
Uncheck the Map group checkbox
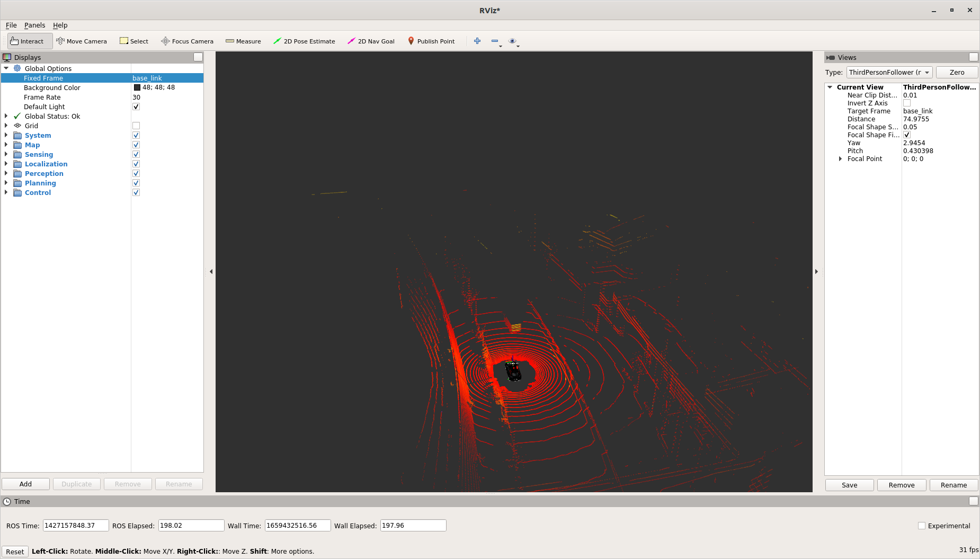point(136,145)
